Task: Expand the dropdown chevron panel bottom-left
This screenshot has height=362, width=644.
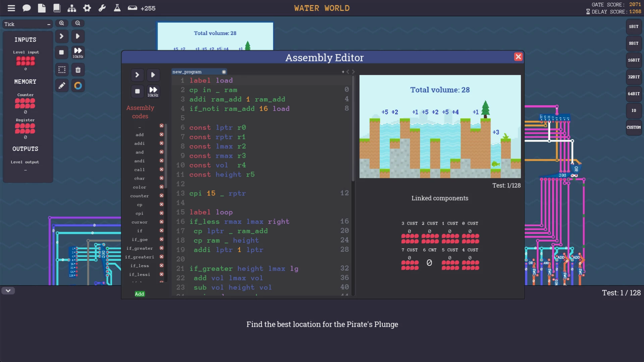Action: 8,290
